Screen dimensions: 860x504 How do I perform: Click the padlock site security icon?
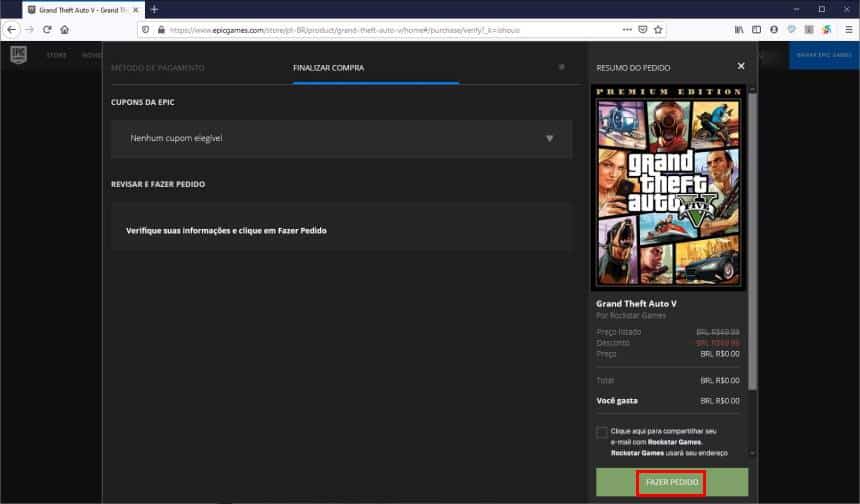pos(161,30)
